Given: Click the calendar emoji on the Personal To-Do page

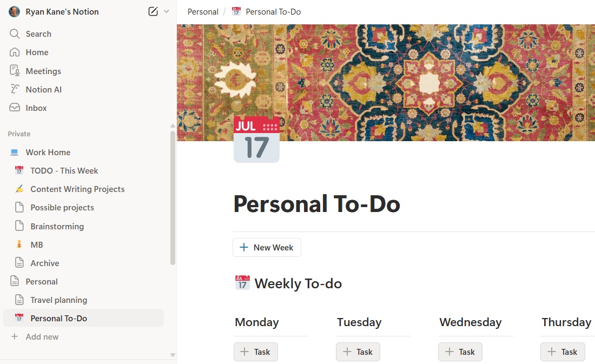Looking at the screenshot, I should [x=256, y=140].
